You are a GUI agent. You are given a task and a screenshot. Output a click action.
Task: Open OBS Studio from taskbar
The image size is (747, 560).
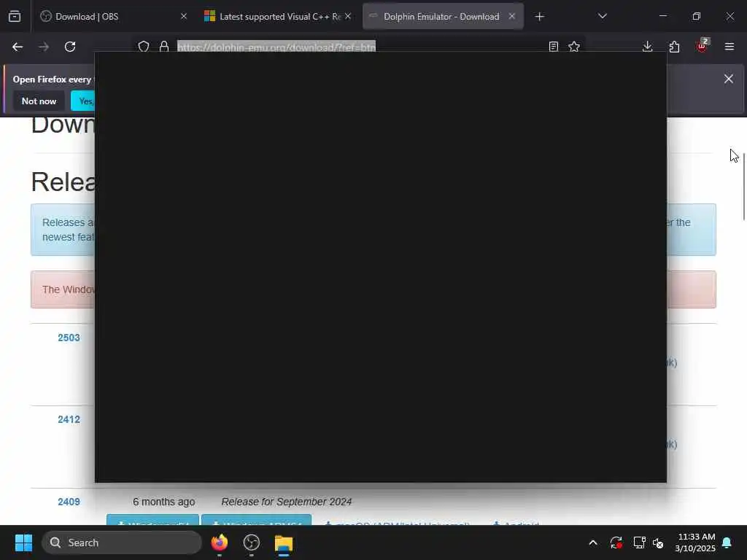pyautogui.click(x=251, y=542)
